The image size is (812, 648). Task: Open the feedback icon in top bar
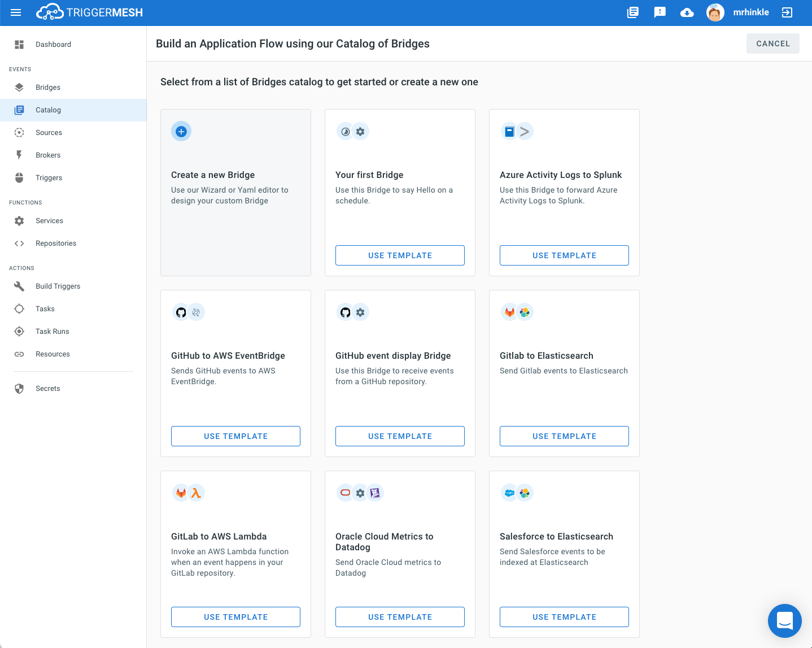[660, 12]
